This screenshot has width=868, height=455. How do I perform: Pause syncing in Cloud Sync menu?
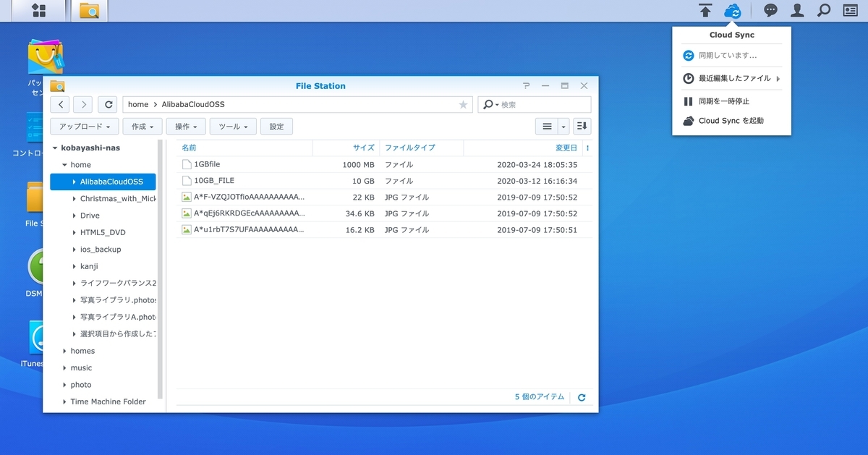point(724,101)
